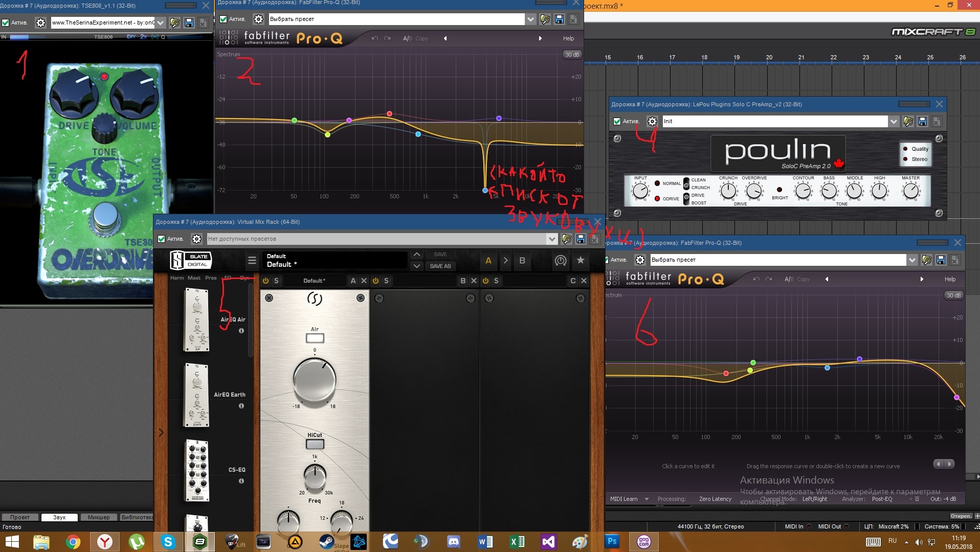This screenshot has height=552, width=980.
Task: Open settings gear in LePou Solo C window
Action: click(652, 121)
